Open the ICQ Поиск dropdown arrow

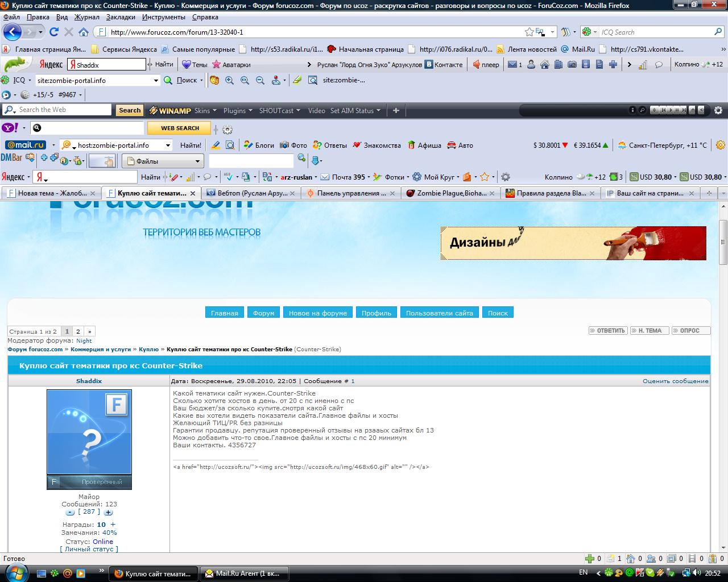(202, 80)
